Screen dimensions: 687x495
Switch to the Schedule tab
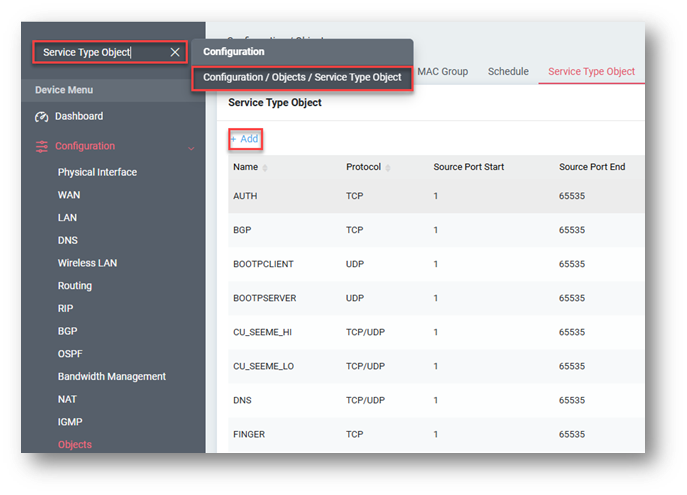coord(507,72)
